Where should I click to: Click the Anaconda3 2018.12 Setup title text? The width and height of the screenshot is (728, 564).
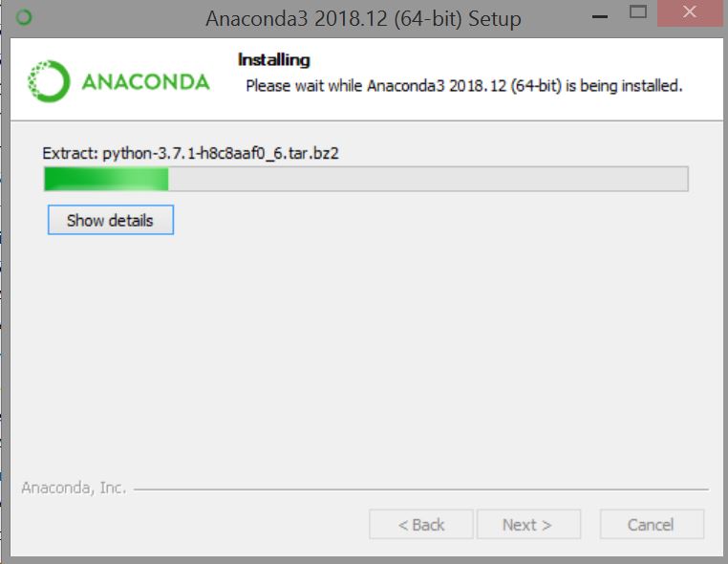[363, 18]
